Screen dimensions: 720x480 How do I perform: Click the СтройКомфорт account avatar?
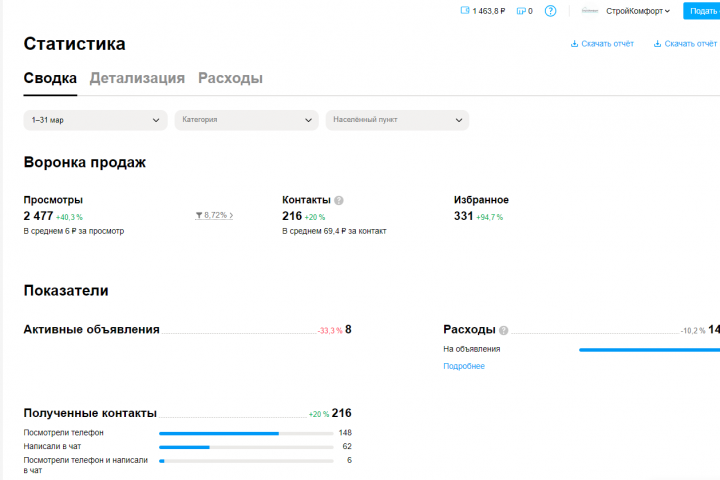click(x=590, y=11)
